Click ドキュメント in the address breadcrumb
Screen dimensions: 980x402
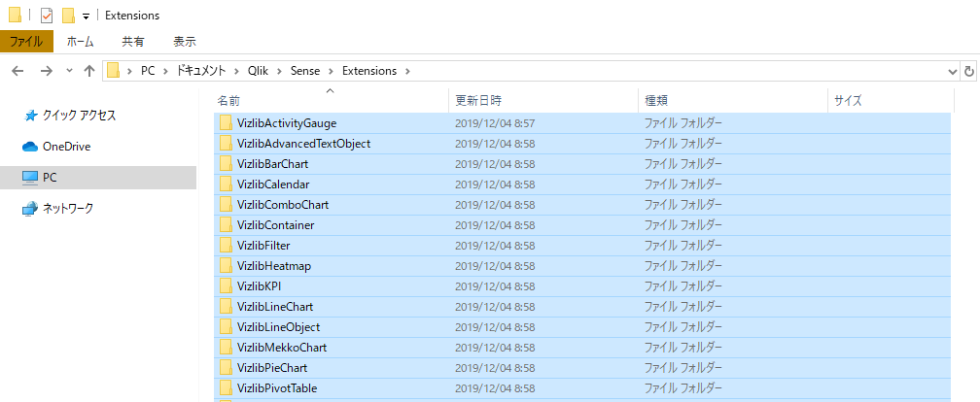pos(200,71)
